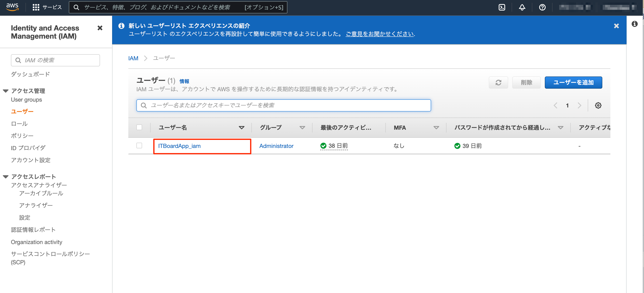Open the CloudShell terminal icon
Screen dimensions: 644x293
[502, 7]
